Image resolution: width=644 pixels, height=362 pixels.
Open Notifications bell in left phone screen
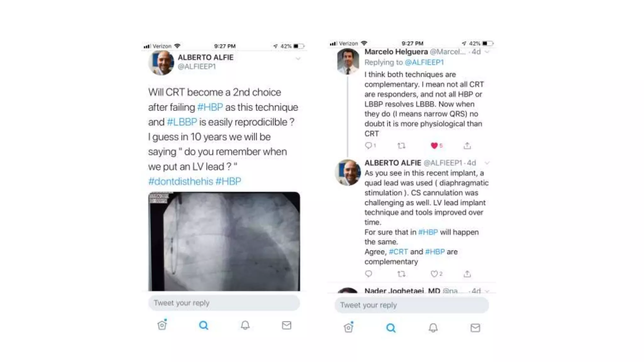pyautogui.click(x=245, y=325)
